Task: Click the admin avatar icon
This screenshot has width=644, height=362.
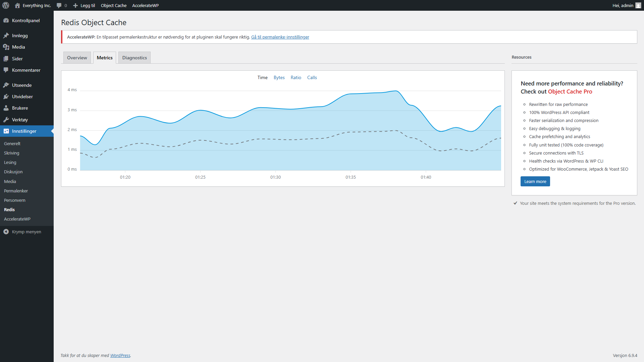Action: pyautogui.click(x=638, y=5)
